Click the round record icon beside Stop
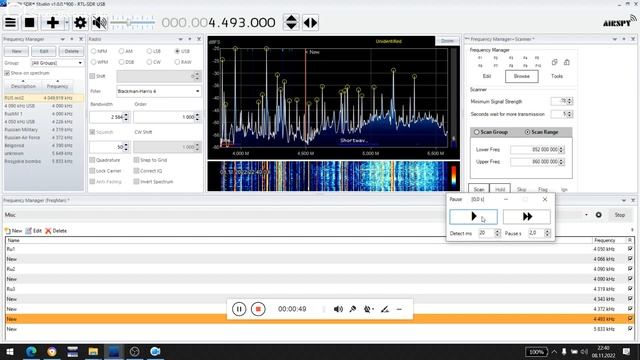Screen dimensions: 640x360 (x=598, y=215)
